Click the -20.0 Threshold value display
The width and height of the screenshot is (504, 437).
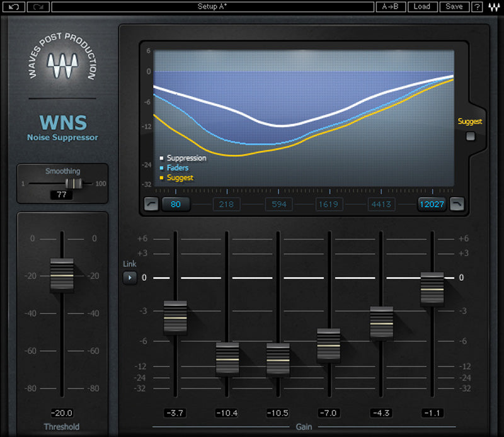tap(61, 413)
